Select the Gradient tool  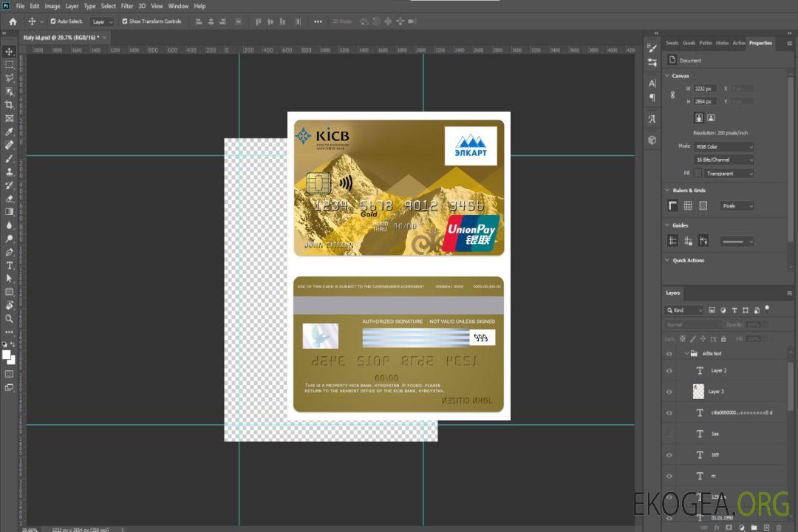click(x=9, y=212)
